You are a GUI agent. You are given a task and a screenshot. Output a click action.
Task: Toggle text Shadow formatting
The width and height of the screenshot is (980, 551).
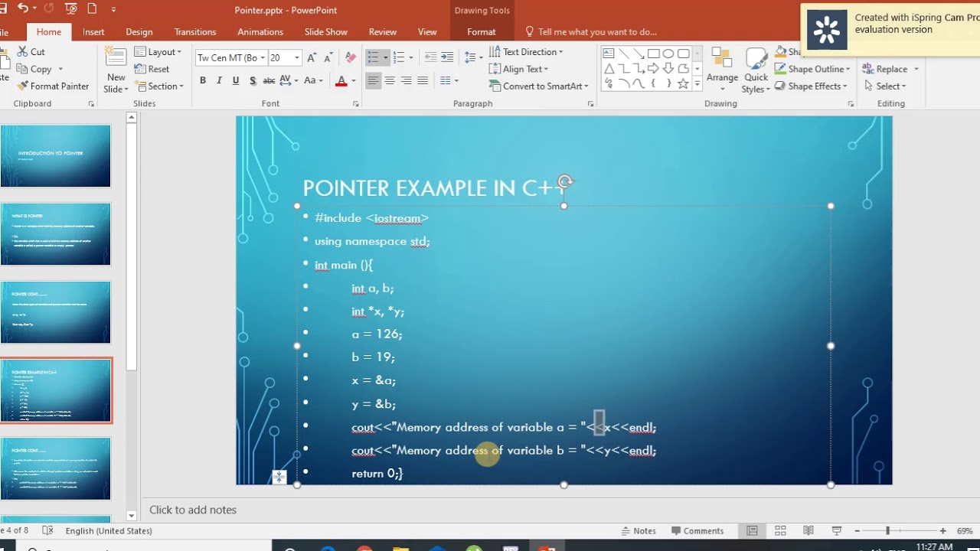coord(253,80)
